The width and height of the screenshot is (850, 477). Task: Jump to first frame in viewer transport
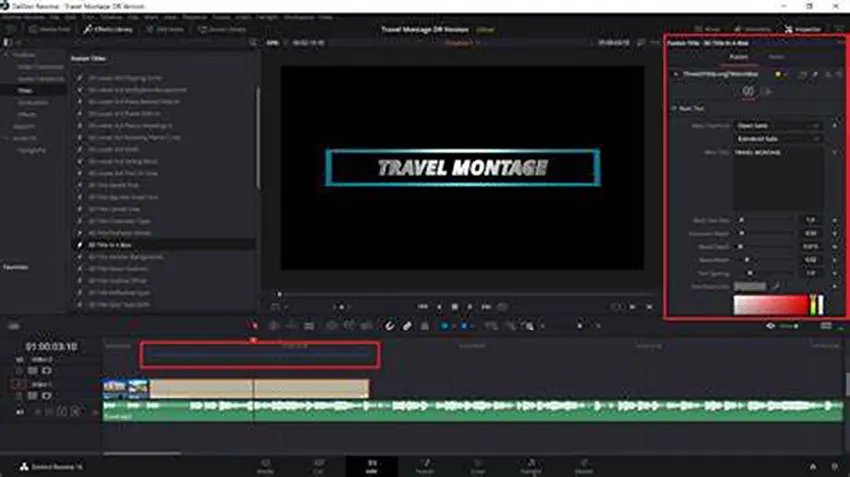(x=422, y=307)
